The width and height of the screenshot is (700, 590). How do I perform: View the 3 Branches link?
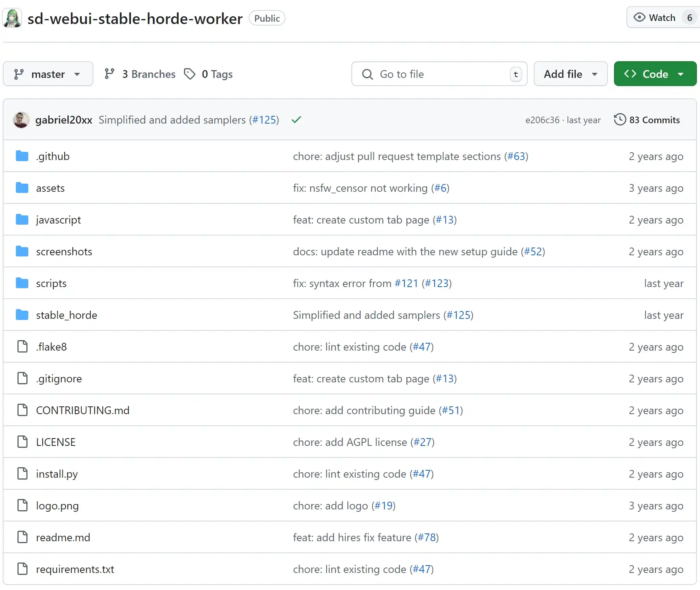(x=140, y=74)
